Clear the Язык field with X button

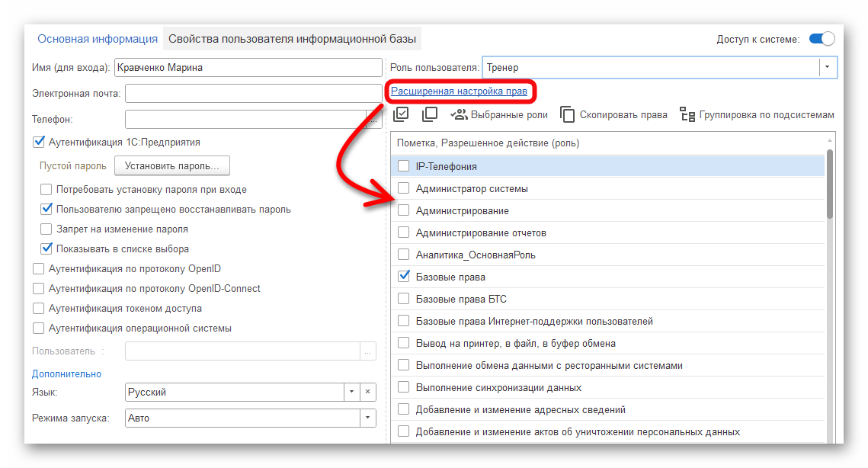(367, 392)
